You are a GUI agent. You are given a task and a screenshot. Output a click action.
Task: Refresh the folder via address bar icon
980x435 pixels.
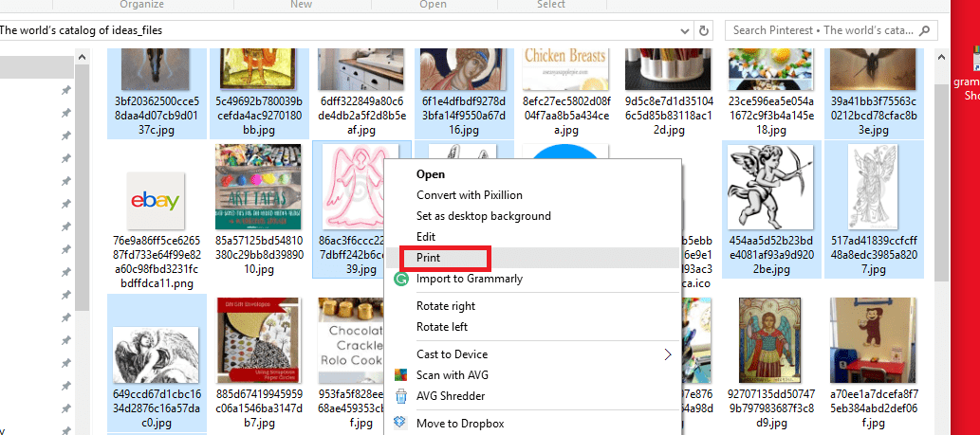click(704, 30)
